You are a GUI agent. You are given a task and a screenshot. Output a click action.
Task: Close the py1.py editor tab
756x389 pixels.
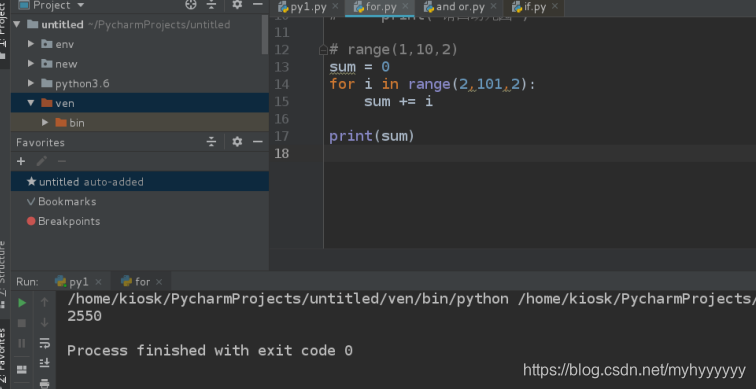[x=336, y=6]
